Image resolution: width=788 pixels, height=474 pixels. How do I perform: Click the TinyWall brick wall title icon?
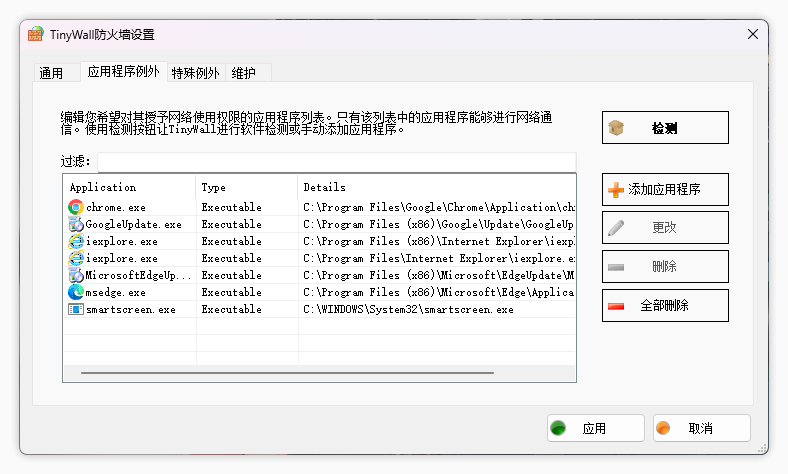[x=36, y=34]
